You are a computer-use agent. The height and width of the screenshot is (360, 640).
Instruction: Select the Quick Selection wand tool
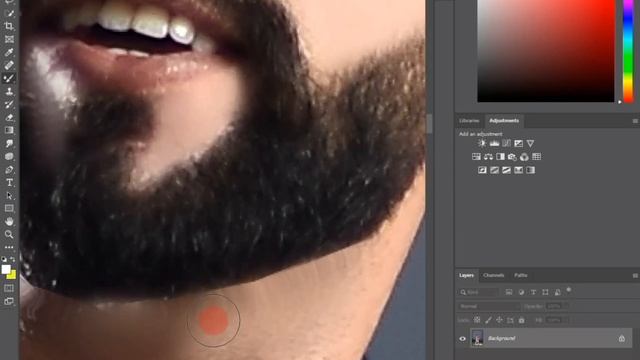(9, 13)
